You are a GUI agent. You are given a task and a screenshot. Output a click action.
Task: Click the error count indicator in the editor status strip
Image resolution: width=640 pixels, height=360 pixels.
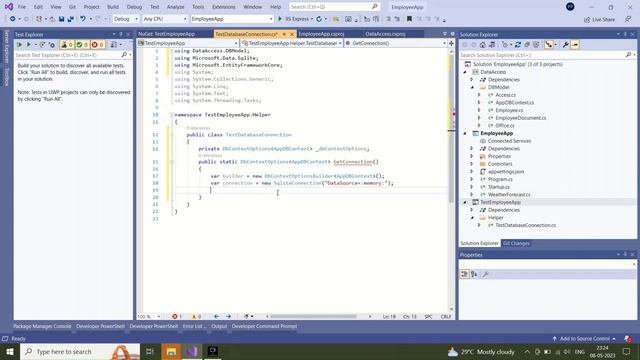tap(177, 316)
